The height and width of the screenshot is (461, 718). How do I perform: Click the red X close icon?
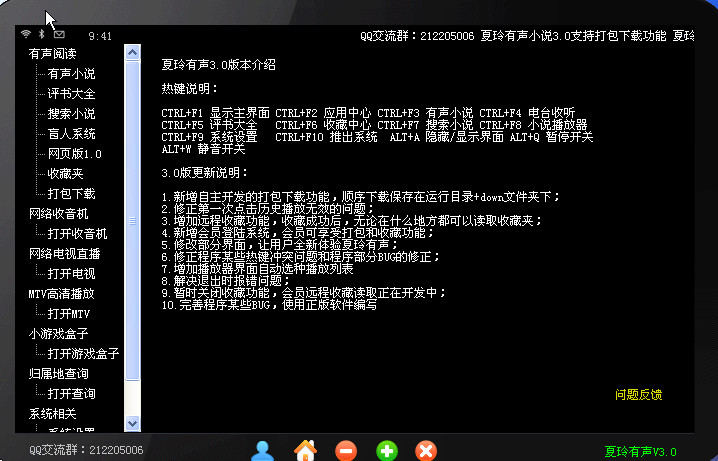point(426,451)
